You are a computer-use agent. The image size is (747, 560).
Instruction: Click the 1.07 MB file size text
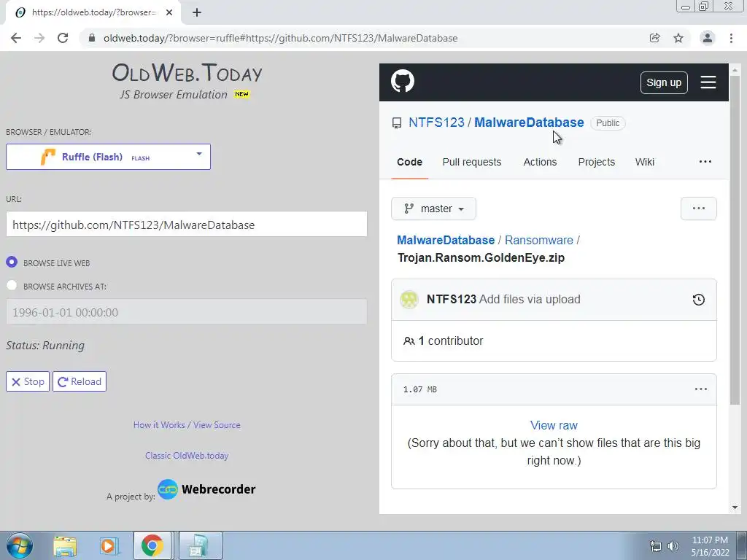[419, 389]
